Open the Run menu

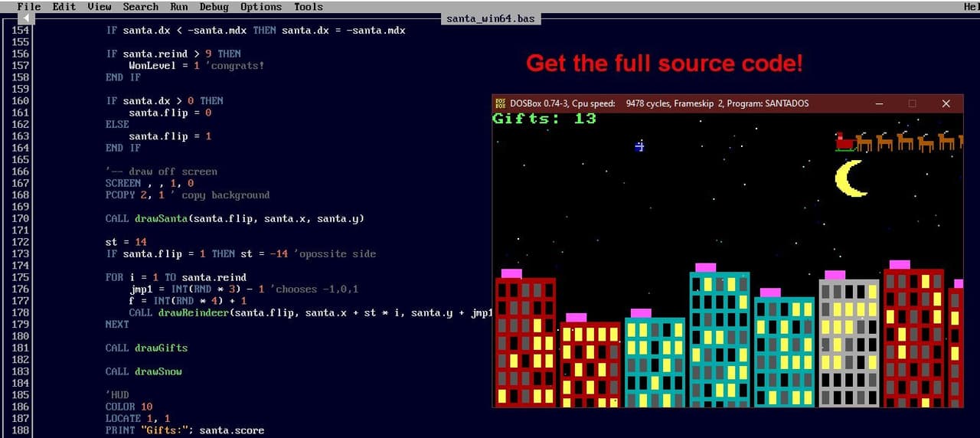pyautogui.click(x=179, y=7)
